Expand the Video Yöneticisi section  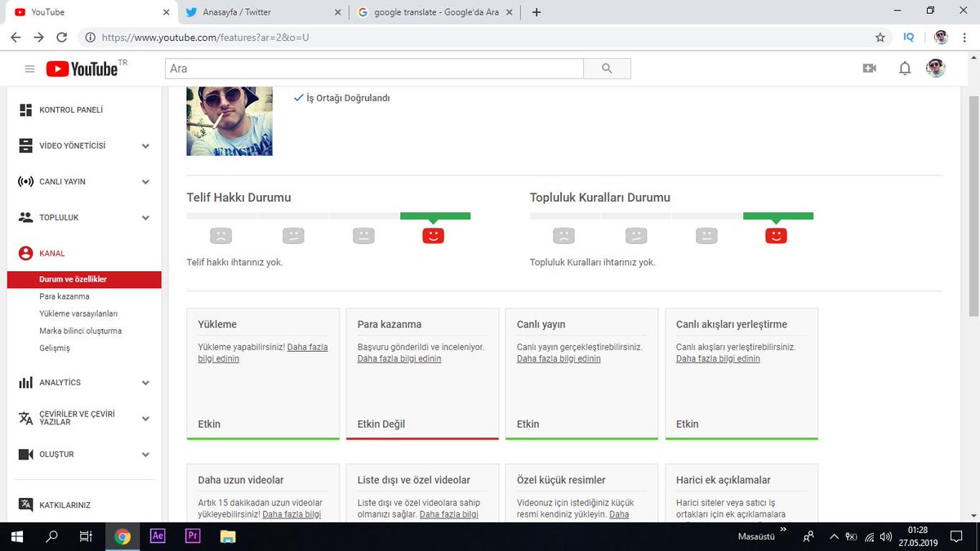click(x=145, y=146)
